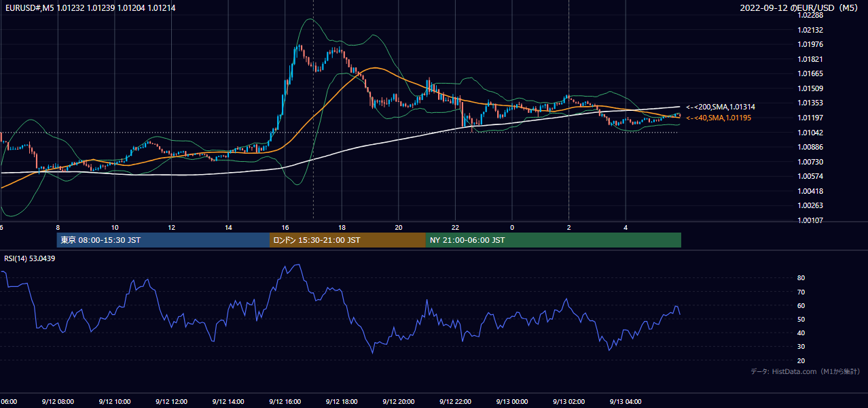Viewport: 868px width, 408px height.
Task: Click bottom time label 9/12 10:00
Action: point(114,402)
